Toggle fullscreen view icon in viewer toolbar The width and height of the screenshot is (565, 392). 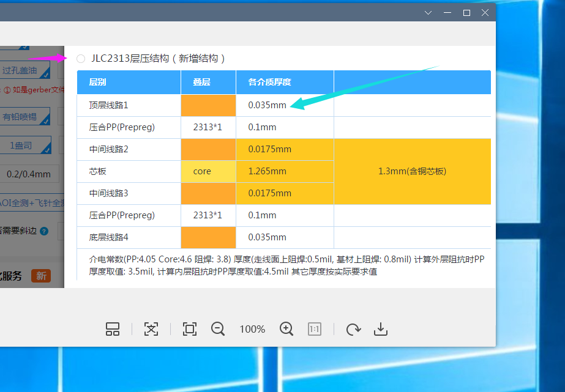tap(190, 328)
